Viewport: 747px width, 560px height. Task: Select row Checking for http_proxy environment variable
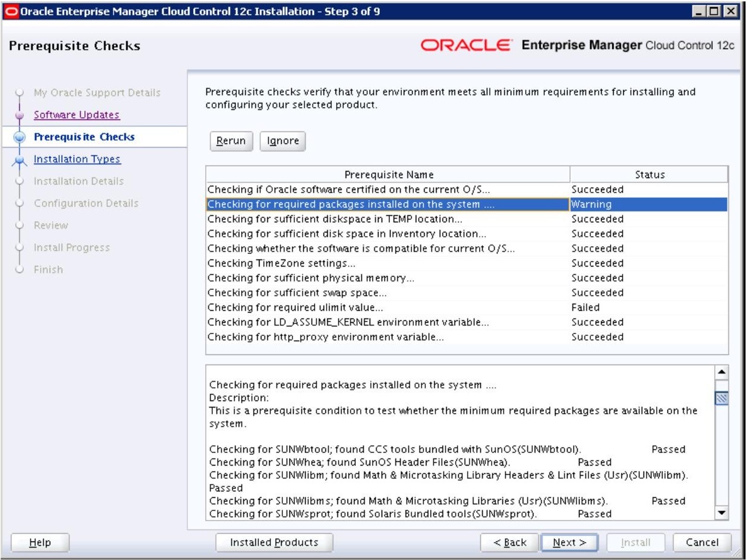[467, 337]
